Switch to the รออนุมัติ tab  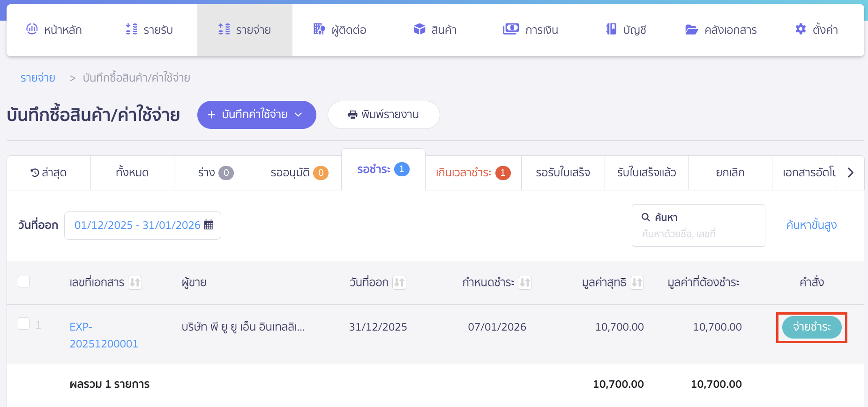click(x=299, y=173)
